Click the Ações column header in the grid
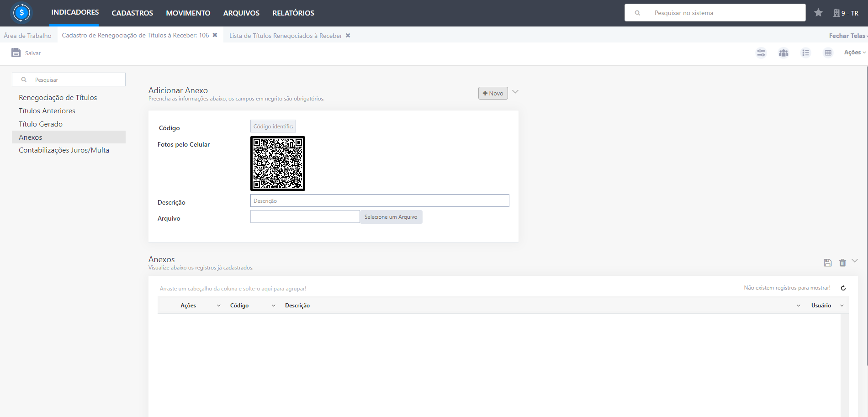This screenshot has height=417, width=868. click(x=188, y=306)
